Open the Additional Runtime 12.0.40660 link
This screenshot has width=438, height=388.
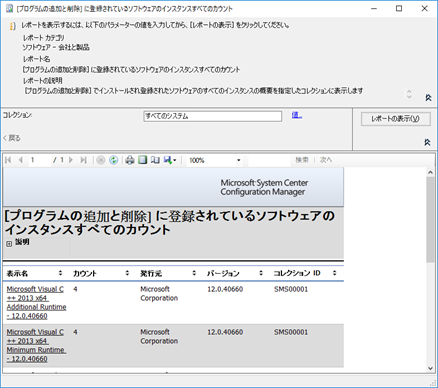click(36, 303)
